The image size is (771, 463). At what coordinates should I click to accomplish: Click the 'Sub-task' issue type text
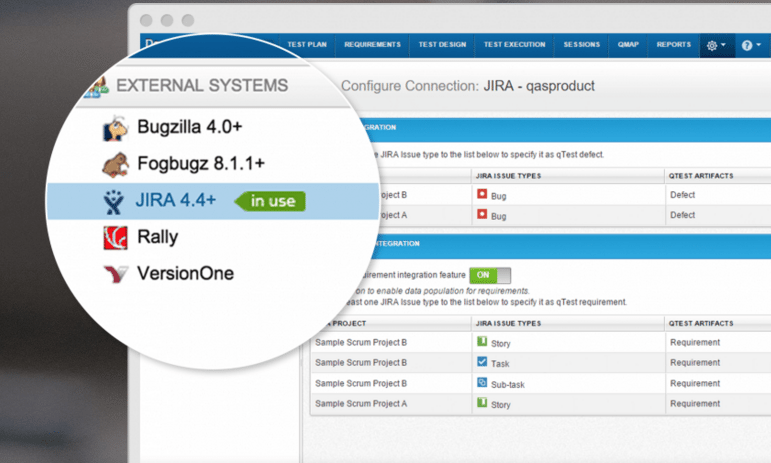click(507, 385)
